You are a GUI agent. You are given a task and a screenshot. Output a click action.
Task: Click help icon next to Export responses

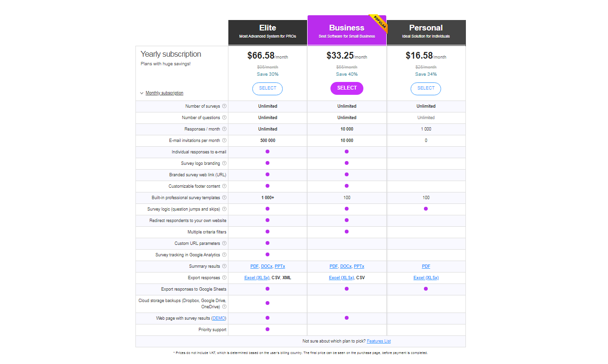224,278
